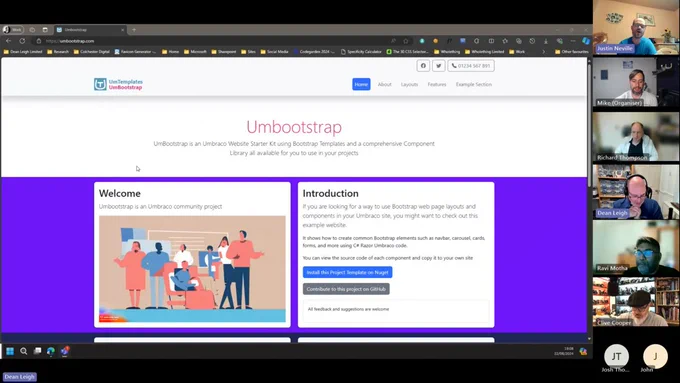The image size is (680, 383).
Task: Open the Other favourites folder
Action: pyautogui.click(x=572, y=52)
